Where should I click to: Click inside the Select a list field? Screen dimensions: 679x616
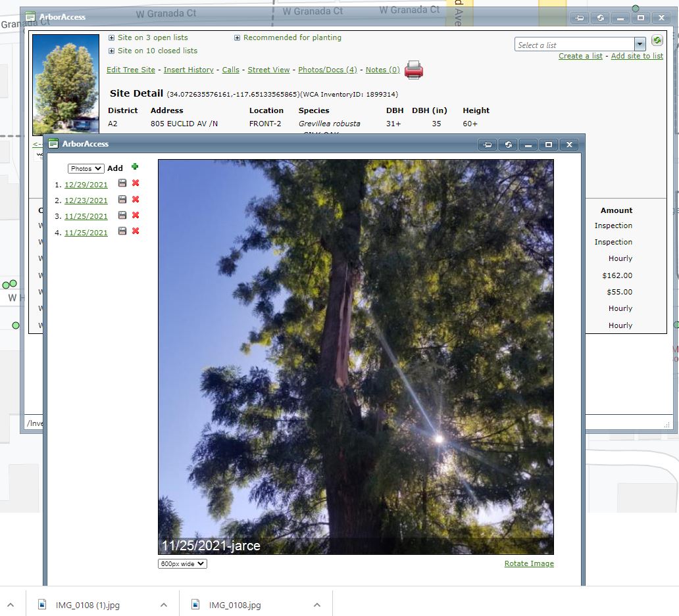574,44
